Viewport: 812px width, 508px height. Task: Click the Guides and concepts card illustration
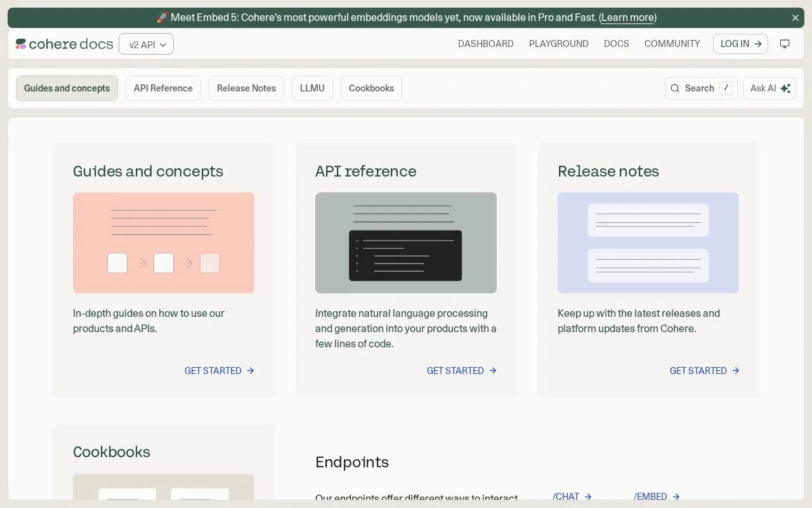[164, 243]
